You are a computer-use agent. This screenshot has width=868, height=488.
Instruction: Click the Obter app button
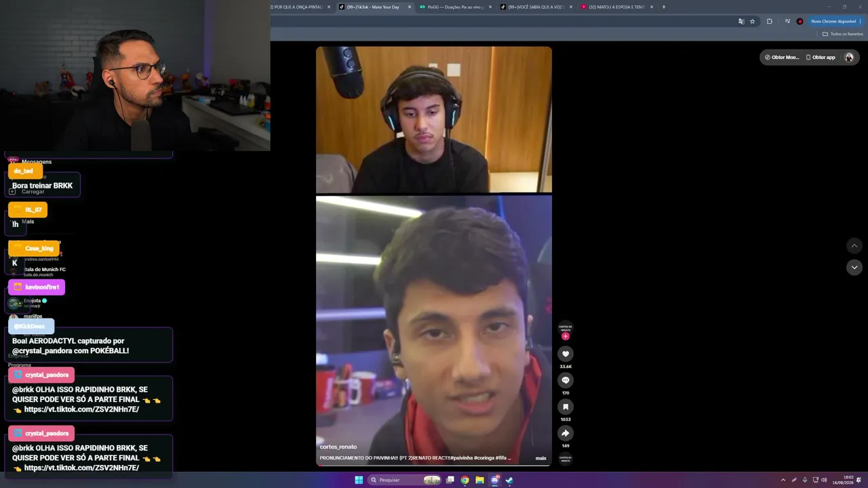pos(821,57)
